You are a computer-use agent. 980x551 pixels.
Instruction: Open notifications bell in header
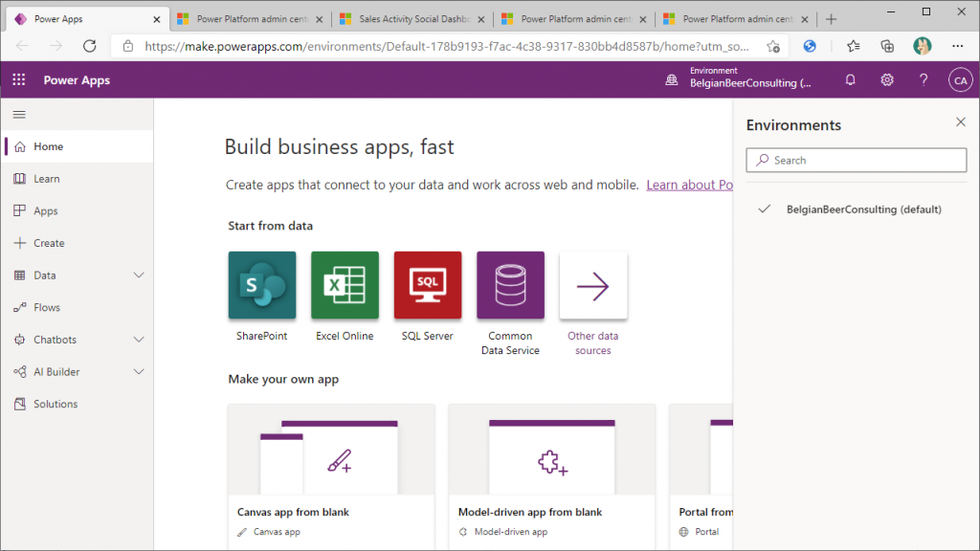pyautogui.click(x=850, y=80)
